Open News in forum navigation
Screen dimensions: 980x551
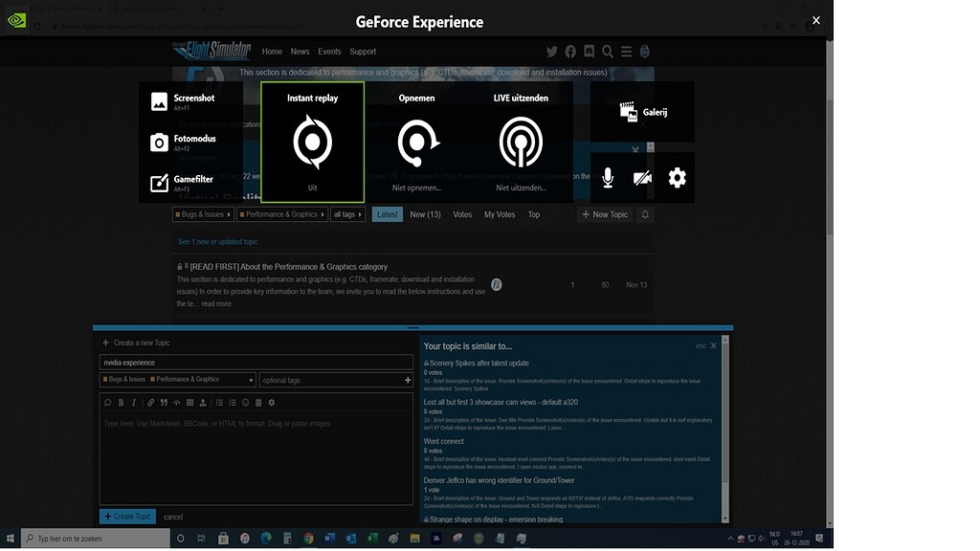click(300, 52)
